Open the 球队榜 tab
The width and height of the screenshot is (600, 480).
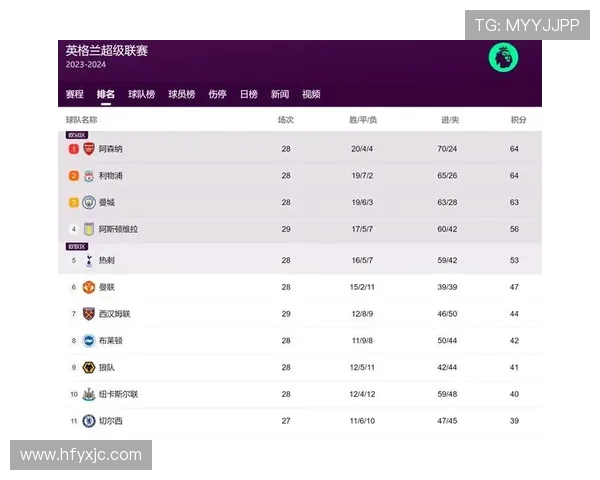coord(141,94)
